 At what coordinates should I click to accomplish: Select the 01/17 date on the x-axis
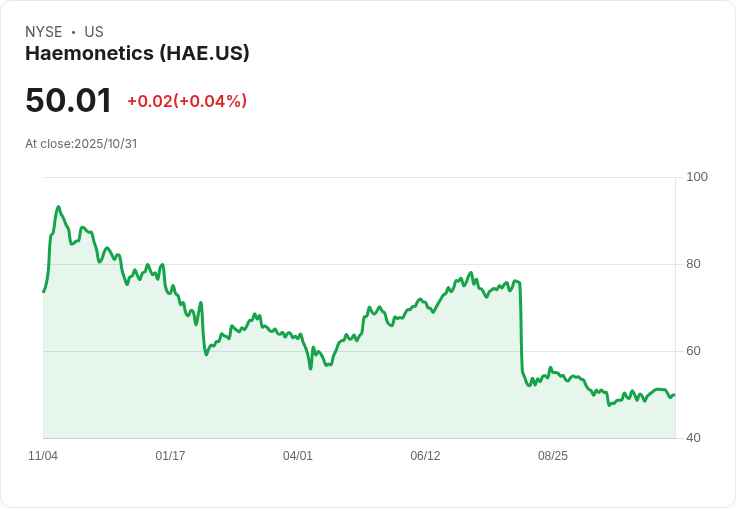pos(170,456)
